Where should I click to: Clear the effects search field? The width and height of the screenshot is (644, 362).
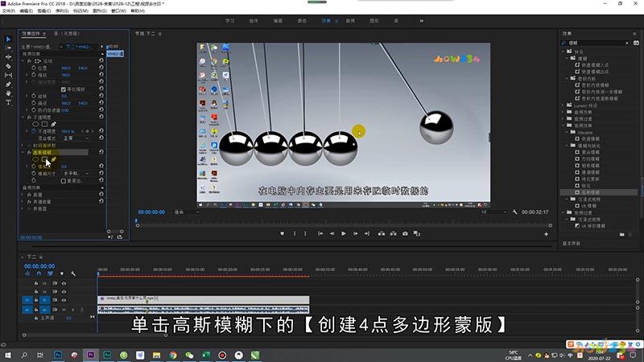tap(627, 43)
